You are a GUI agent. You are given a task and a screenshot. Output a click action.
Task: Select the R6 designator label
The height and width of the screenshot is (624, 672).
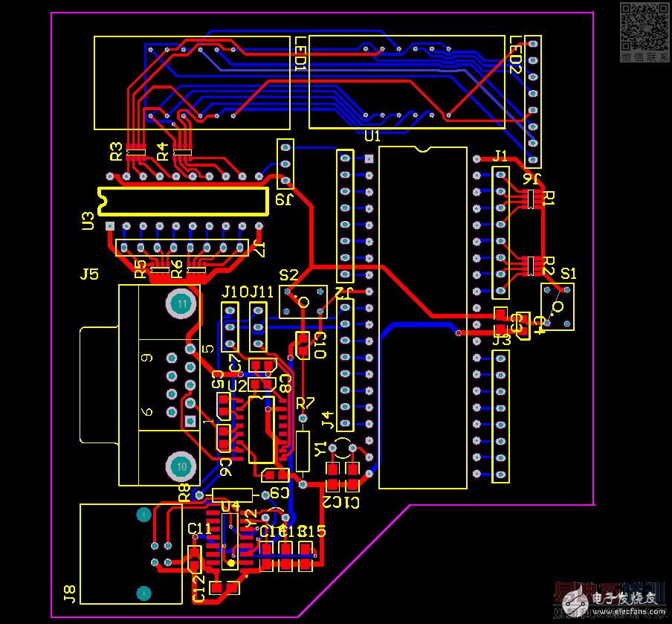coord(177,269)
